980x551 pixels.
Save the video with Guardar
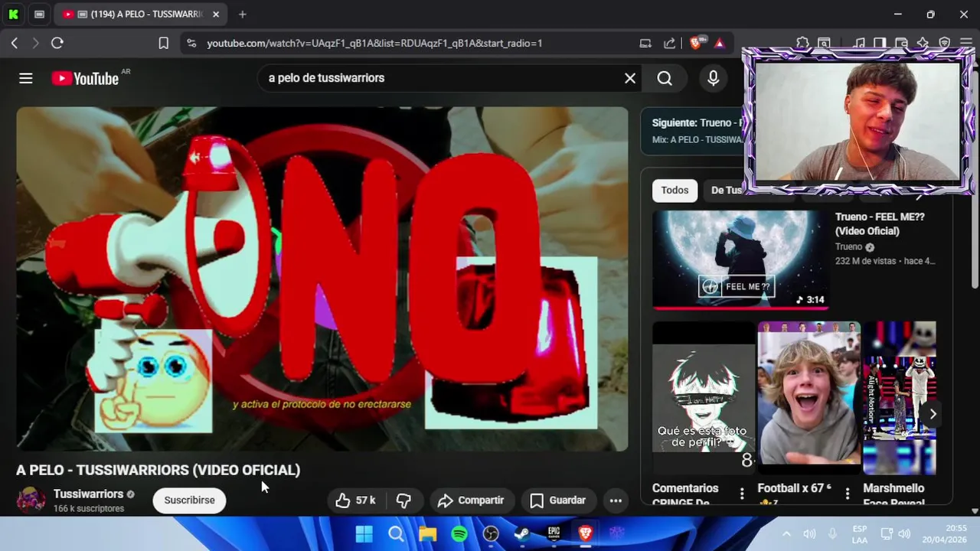click(558, 500)
